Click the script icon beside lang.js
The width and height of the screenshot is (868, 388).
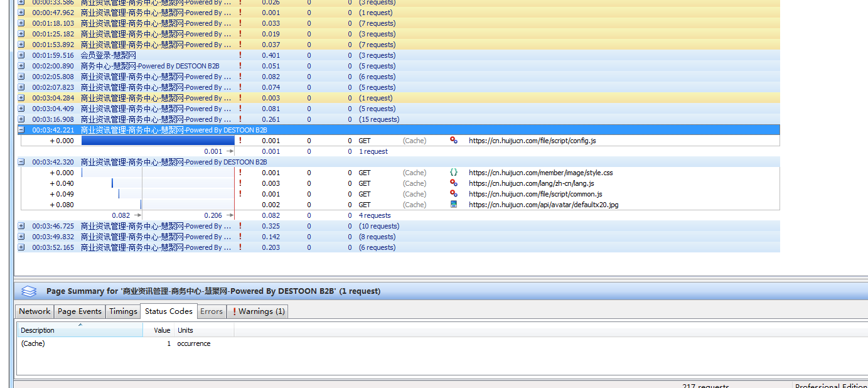pyautogui.click(x=454, y=183)
